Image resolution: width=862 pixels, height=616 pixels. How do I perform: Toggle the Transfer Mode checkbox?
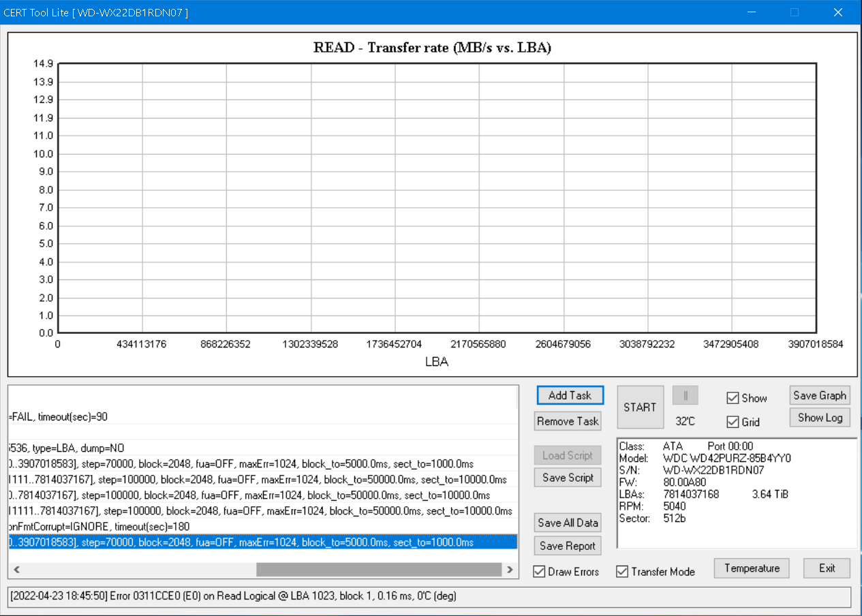pos(622,571)
